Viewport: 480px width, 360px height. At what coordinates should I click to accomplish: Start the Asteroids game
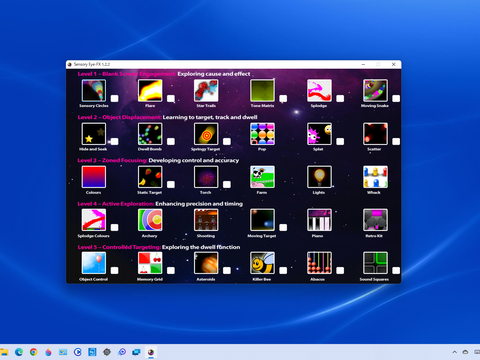tap(206, 263)
